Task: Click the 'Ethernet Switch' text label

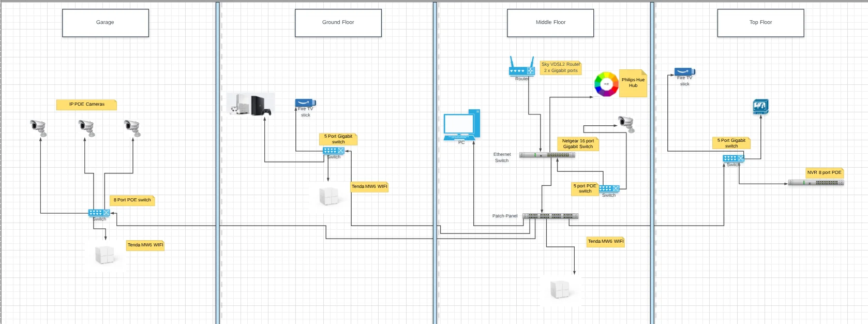Action: click(x=502, y=157)
